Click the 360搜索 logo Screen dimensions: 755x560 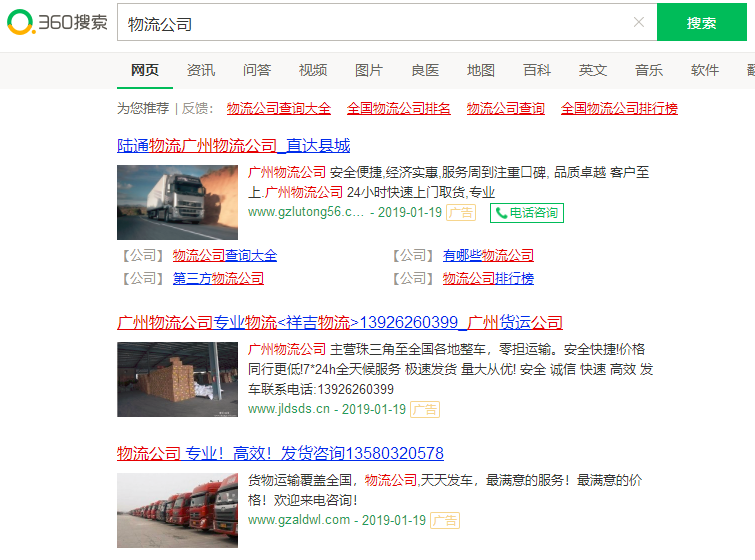[57, 23]
